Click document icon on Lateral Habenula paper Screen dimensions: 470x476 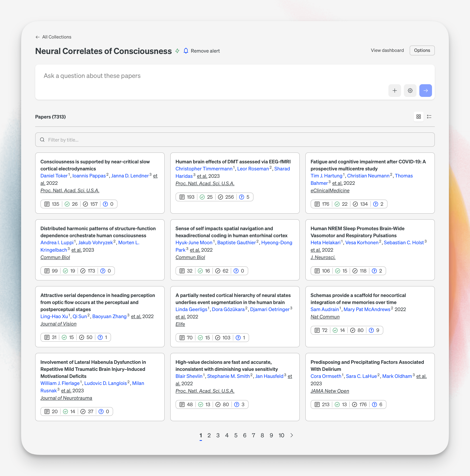coord(47,411)
